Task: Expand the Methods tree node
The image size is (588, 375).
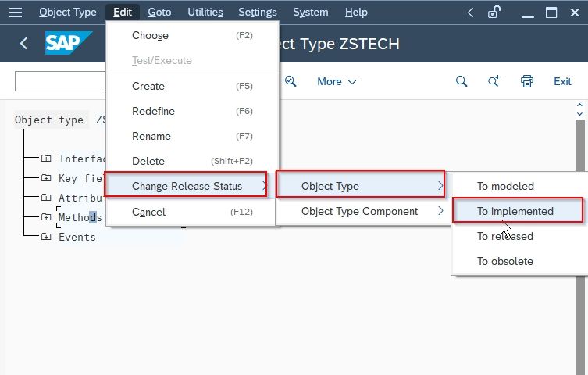Action: tap(46, 216)
